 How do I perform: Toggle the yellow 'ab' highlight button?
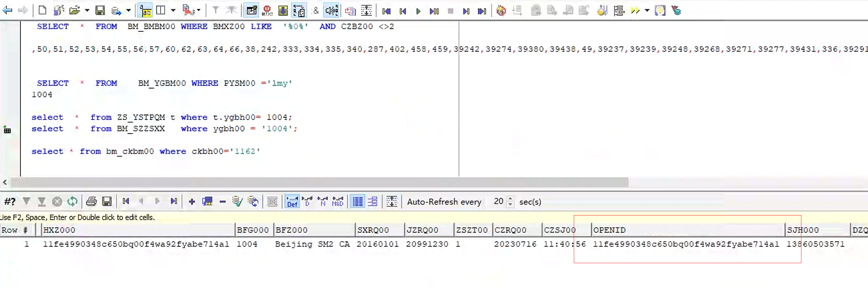146,10
